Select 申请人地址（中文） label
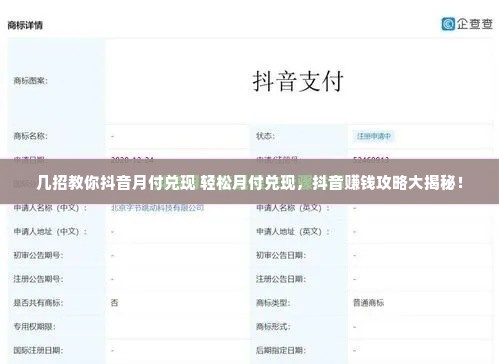Screen dimensions: 499x364 coord(50,231)
